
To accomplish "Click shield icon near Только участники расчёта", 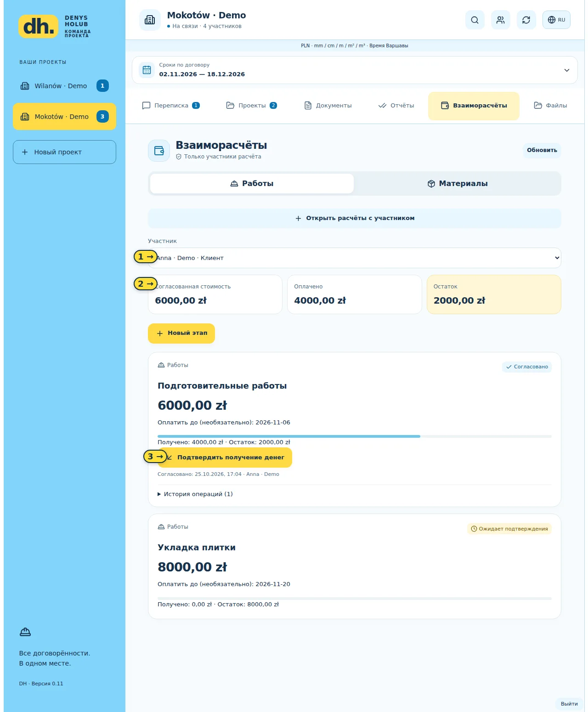I will [x=179, y=157].
